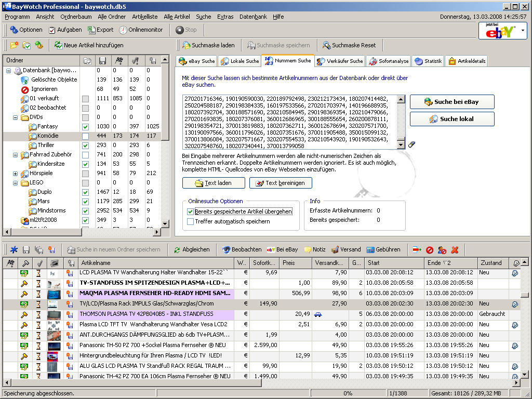Image resolution: width=532 pixels, height=399 pixels.
Task: Click inside the article numbers text field
Action: pyautogui.click(x=290, y=122)
